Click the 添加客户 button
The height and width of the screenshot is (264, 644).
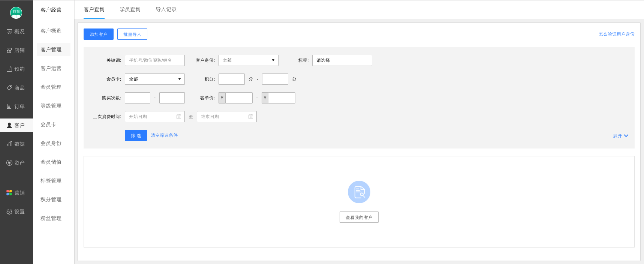(x=99, y=34)
